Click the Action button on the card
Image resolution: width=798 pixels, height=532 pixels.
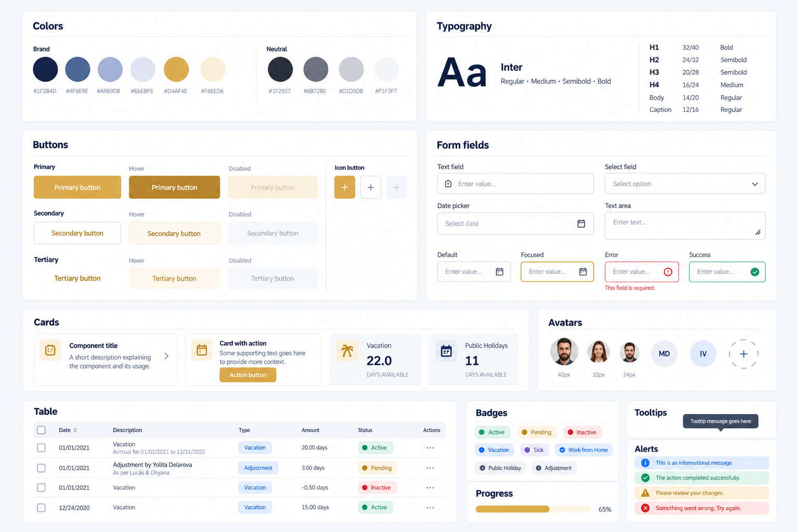248,375
